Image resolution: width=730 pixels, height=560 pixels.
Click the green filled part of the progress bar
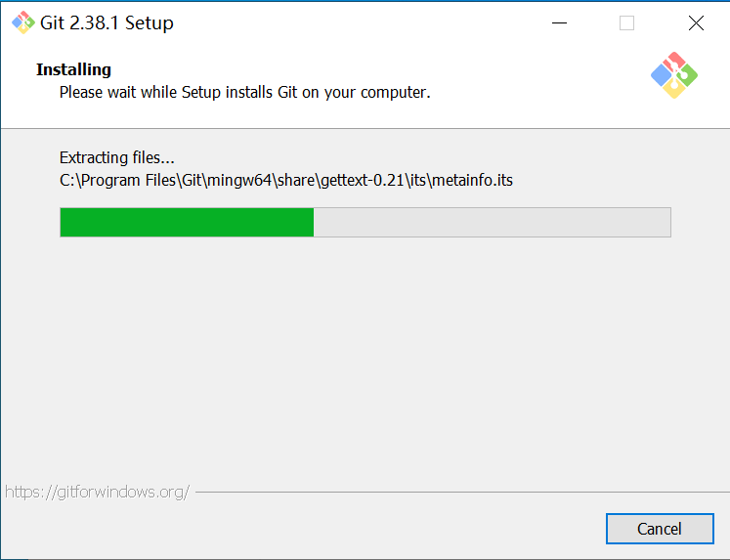point(186,222)
